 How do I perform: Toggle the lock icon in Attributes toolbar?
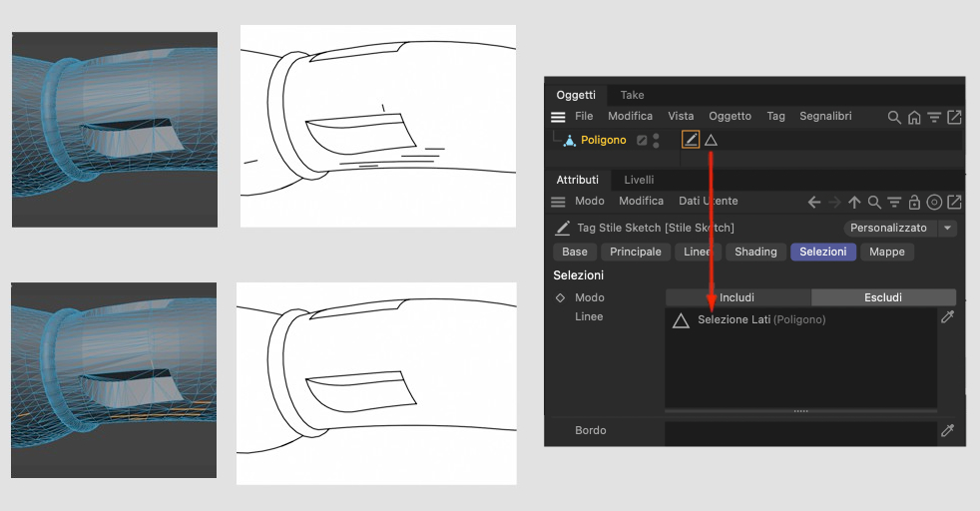914,202
